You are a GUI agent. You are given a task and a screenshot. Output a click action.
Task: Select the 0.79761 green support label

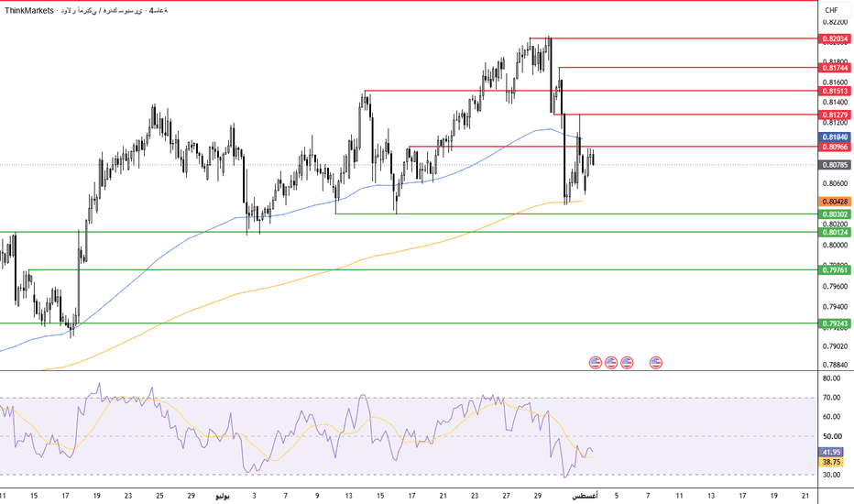[x=835, y=270]
